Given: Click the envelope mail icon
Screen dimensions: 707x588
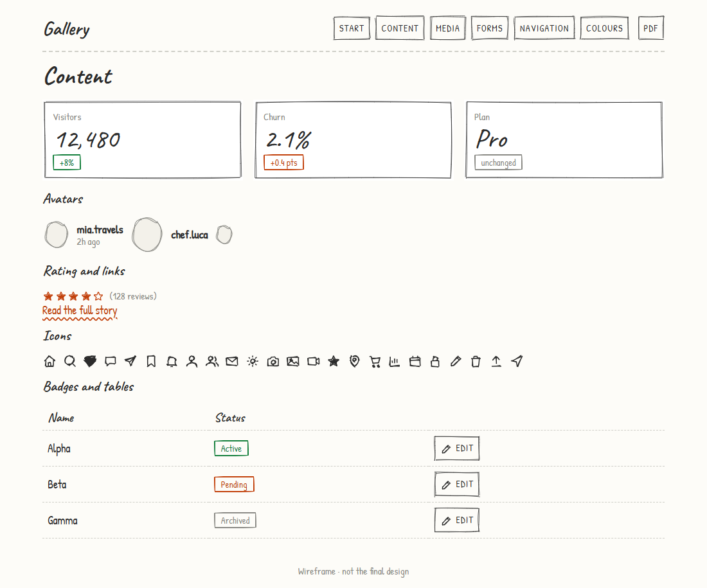Looking at the screenshot, I should (232, 361).
